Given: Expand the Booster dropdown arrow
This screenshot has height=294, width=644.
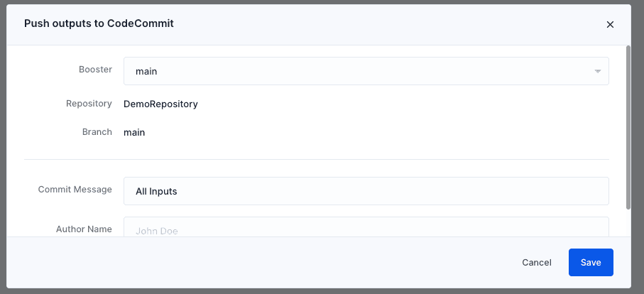Looking at the screenshot, I should (x=598, y=72).
